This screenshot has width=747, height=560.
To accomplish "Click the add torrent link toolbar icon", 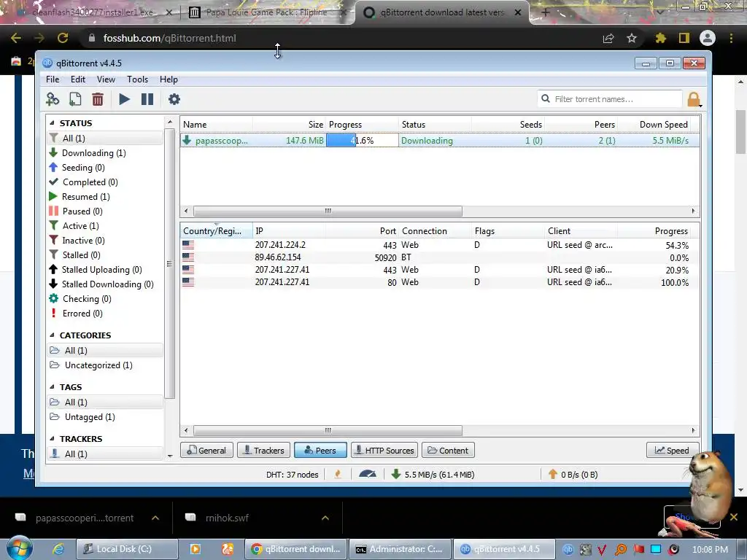I will coord(53,99).
